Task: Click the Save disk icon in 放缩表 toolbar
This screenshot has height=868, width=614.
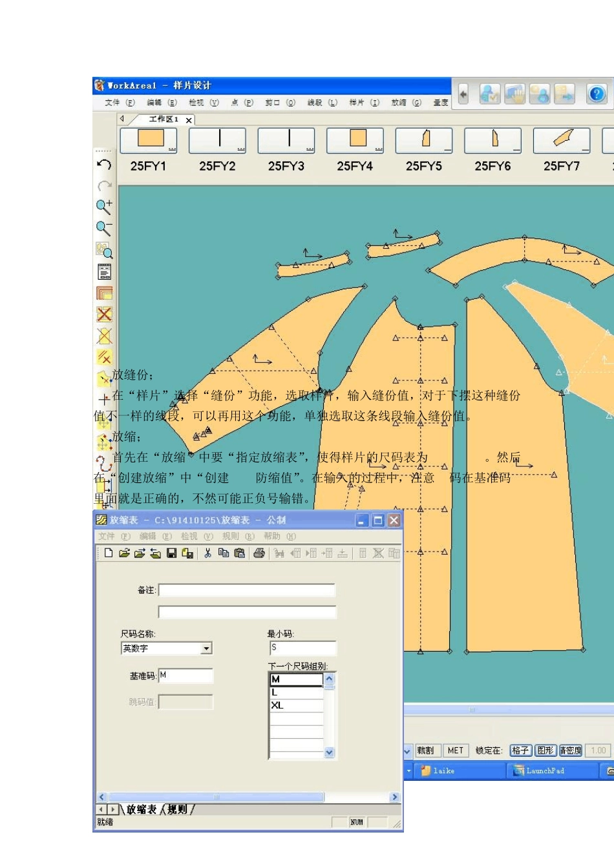Action: pyautogui.click(x=171, y=553)
